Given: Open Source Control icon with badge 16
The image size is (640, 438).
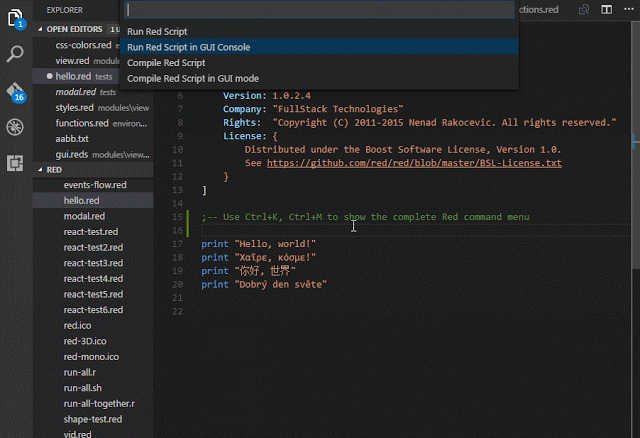Looking at the screenshot, I should click(x=15, y=91).
